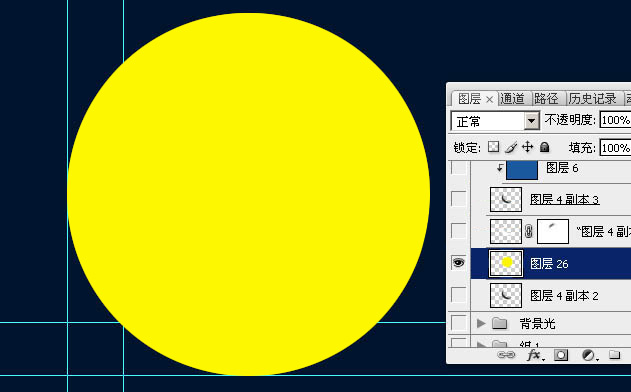The width and height of the screenshot is (631, 392).
Task: Create a new adjustment layer
Action: [x=589, y=355]
